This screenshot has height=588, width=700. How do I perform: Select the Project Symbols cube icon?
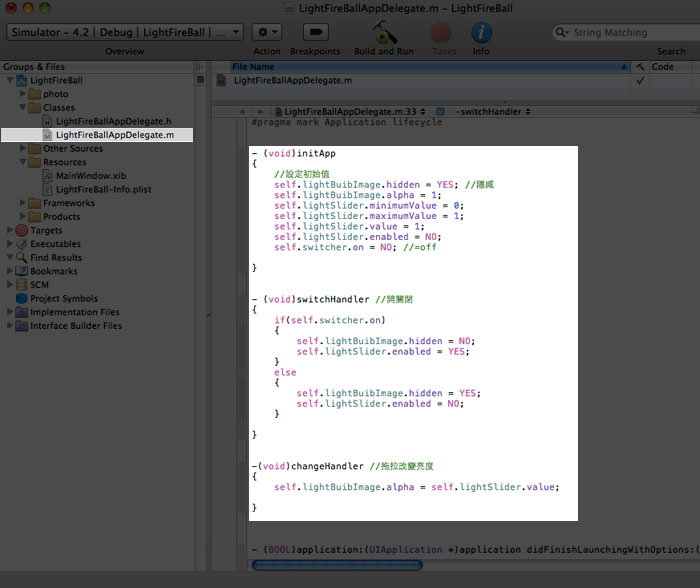pos(21,298)
